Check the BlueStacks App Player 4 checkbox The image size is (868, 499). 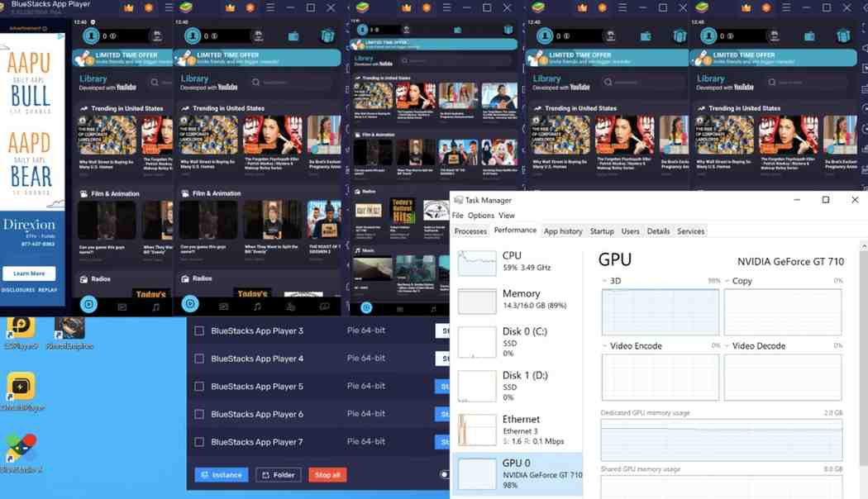(199, 359)
